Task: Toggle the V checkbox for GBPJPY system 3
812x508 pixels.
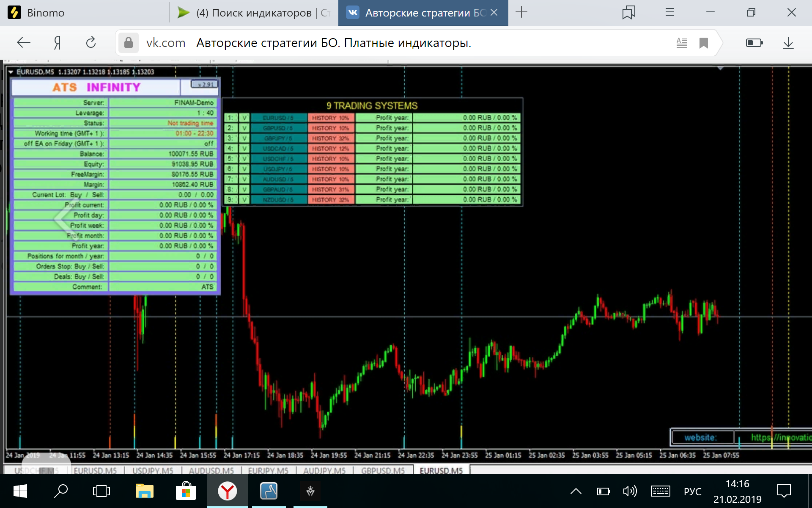Action: click(x=244, y=138)
